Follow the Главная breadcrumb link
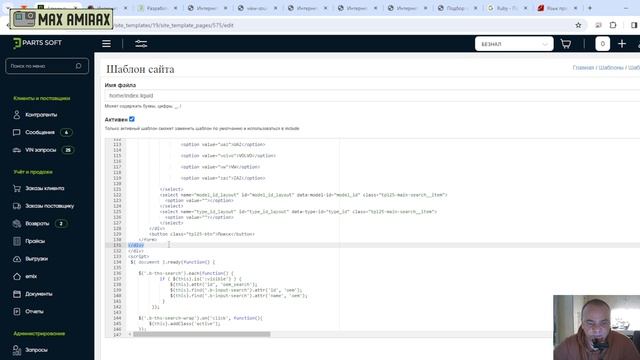Image resolution: width=640 pixels, height=360 pixels. coord(583,67)
